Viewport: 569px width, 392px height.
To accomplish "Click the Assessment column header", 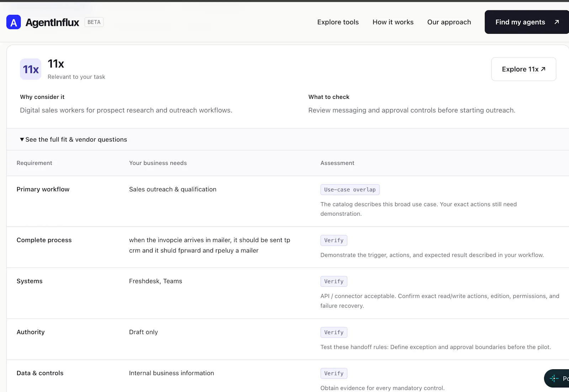I will tap(337, 163).
